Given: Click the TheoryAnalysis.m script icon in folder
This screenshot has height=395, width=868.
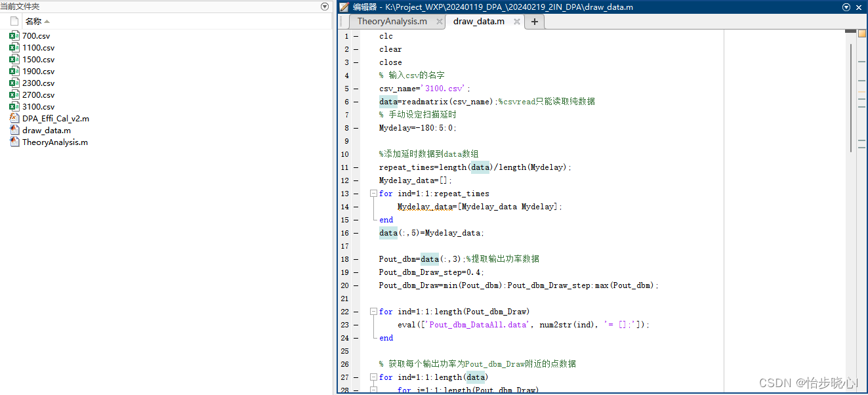Looking at the screenshot, I should pos(14,142).
